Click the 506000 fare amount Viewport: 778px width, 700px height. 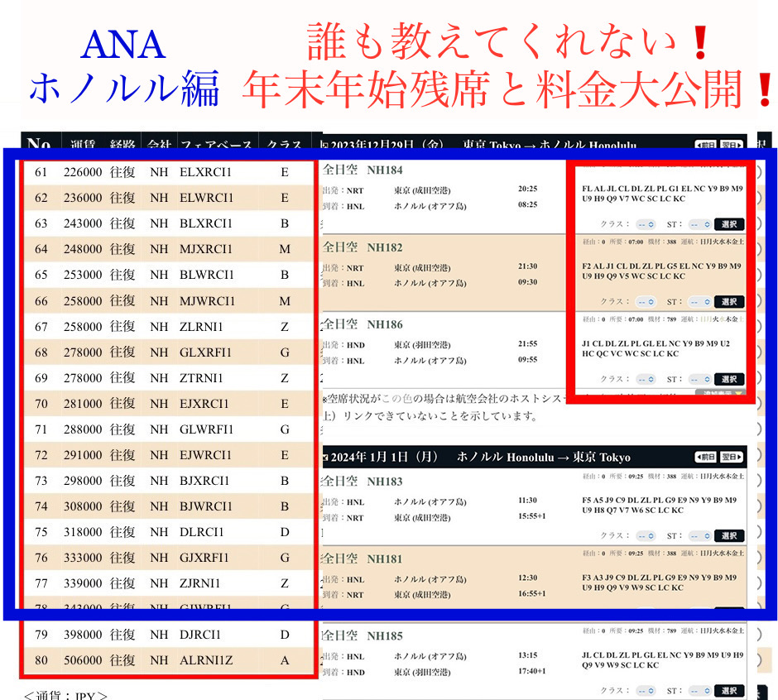(83, 661)
